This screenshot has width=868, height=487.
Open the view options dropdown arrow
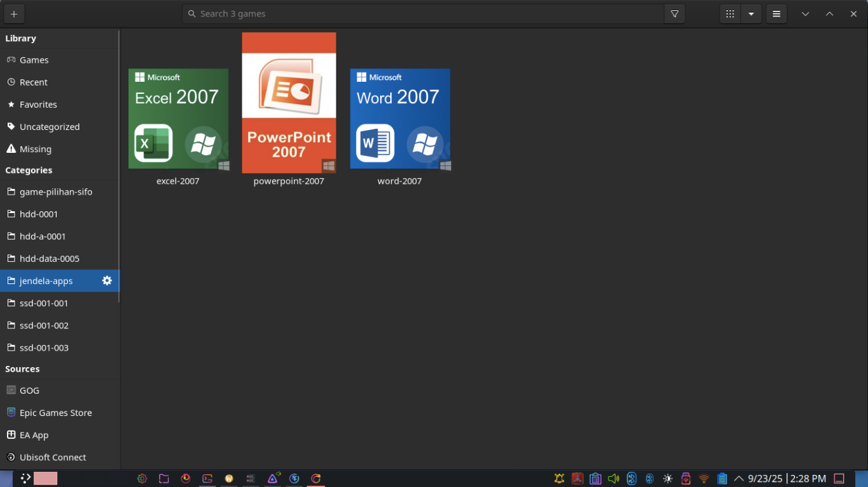click(751, 14)
